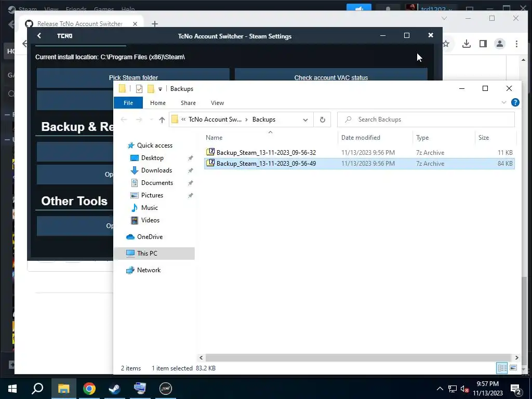Open Chrome profile avatar icon
Screen dimensions: 532x399
(x=500, y=44)
